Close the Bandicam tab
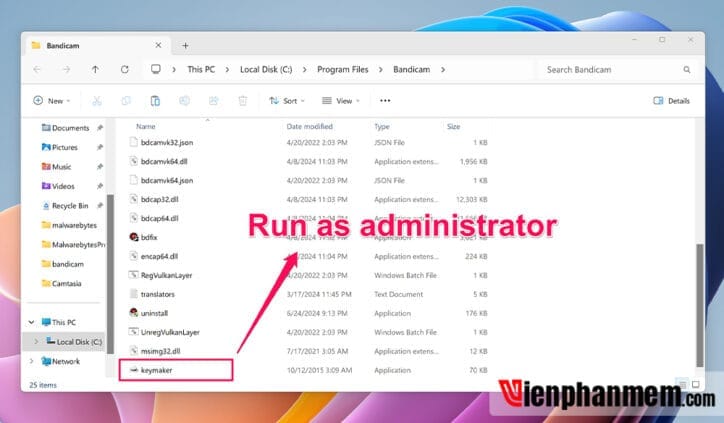Viewport: 724px width, 423px height. (x=158, y=45)
